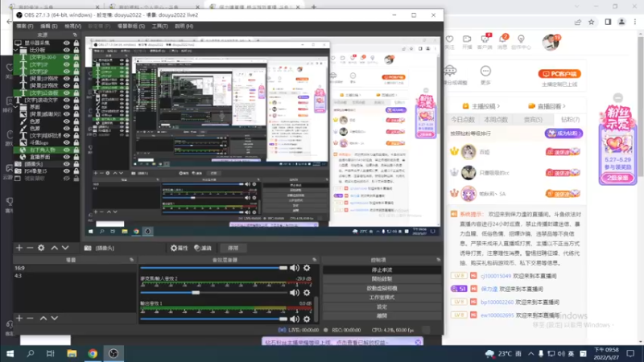Open taskbar search
The height and width of the screenshot is (362, 644).
[31, 353]
